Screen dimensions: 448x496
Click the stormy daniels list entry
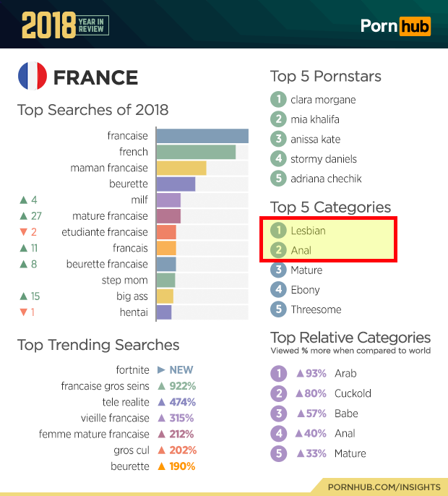click(x=324, y=159)
